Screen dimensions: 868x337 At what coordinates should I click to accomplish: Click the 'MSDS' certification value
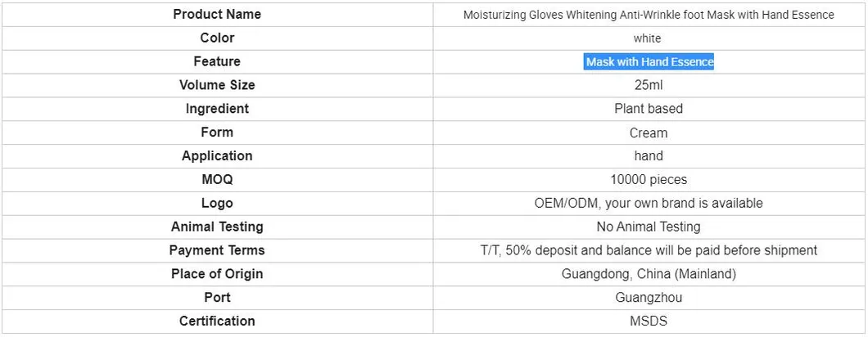coord(649,321)
